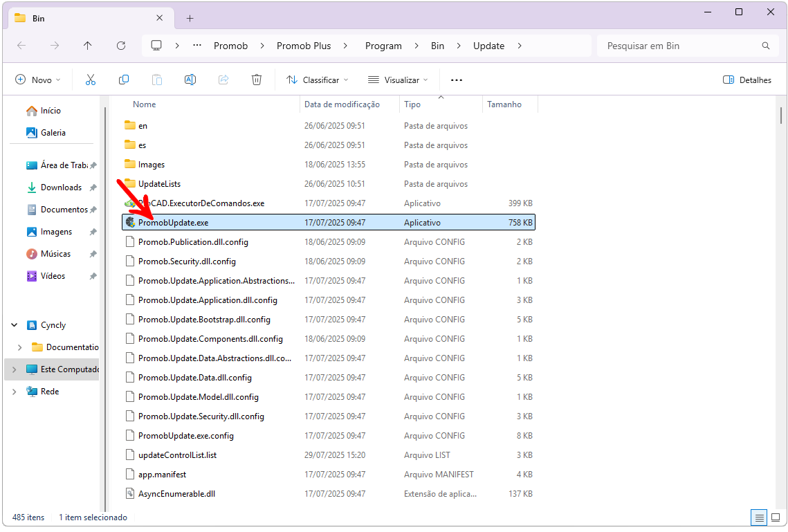The height and width of the screenshot is (532, 788).
Task: Collapse the Cyncly tree node
Action: point(14,325)
